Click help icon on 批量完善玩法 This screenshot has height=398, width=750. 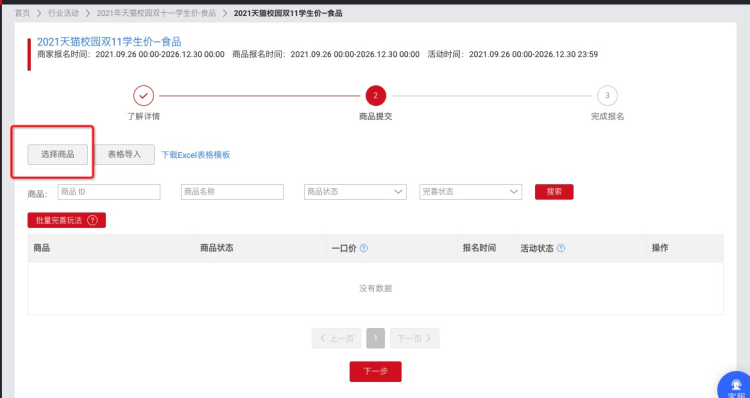(92, 221)
